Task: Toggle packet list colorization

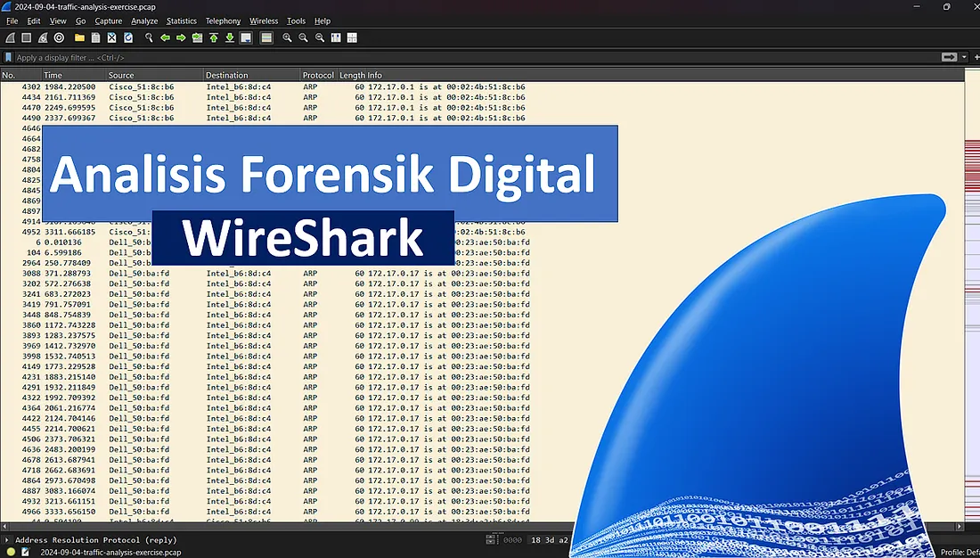Action: tap(266, 37)
